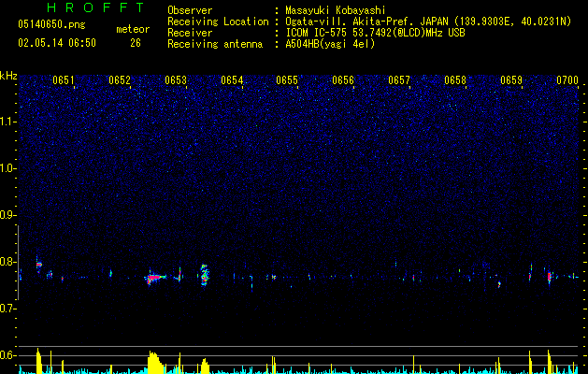Click the red meteor echo just before 0651

38,265
